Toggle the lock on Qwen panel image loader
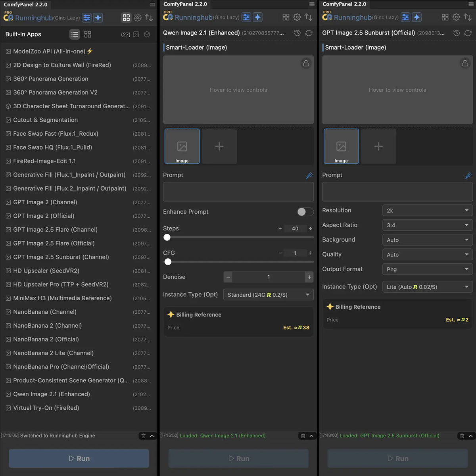Image resolution: width=476 pixels, height=476 pixels. point(306,63)
